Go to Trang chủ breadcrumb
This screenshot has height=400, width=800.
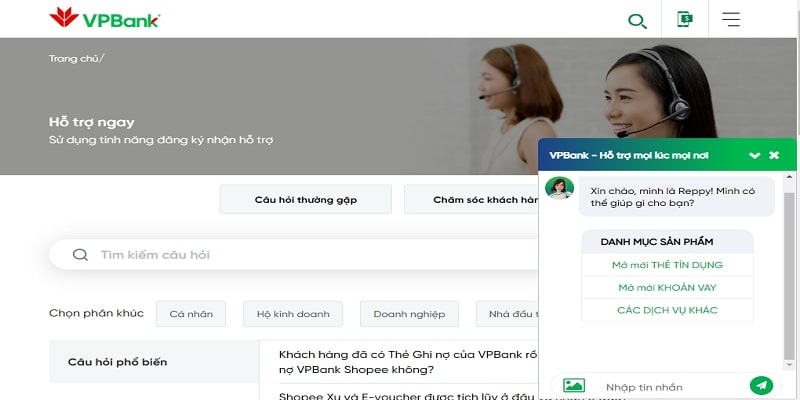tap(73, 59)
